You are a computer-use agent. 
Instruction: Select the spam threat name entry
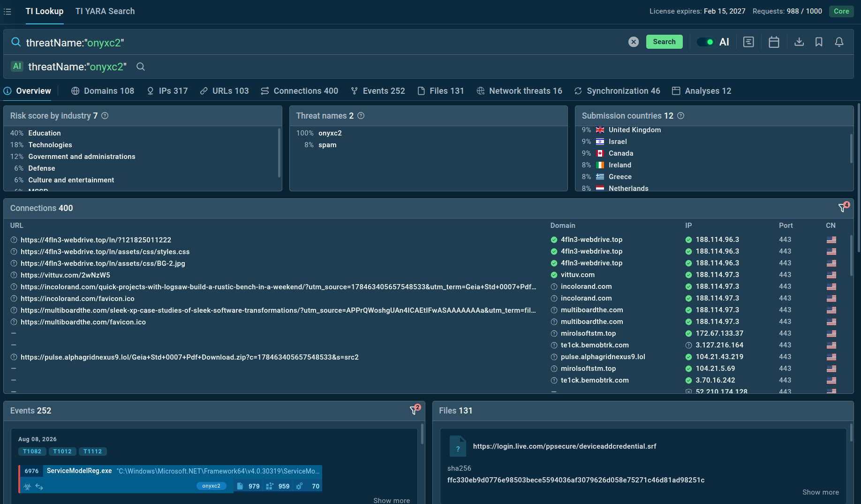pyautogui.click(x=327, y=145)
